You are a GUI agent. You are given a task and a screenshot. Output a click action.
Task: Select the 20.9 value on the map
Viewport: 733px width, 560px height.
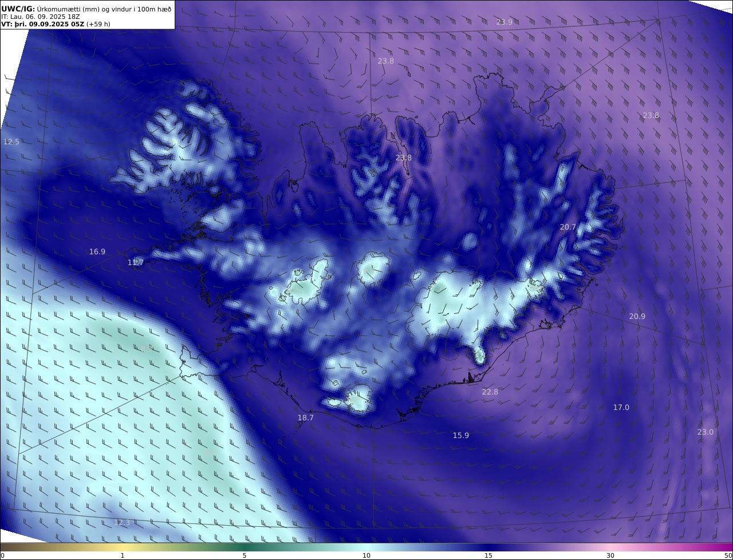637,316
